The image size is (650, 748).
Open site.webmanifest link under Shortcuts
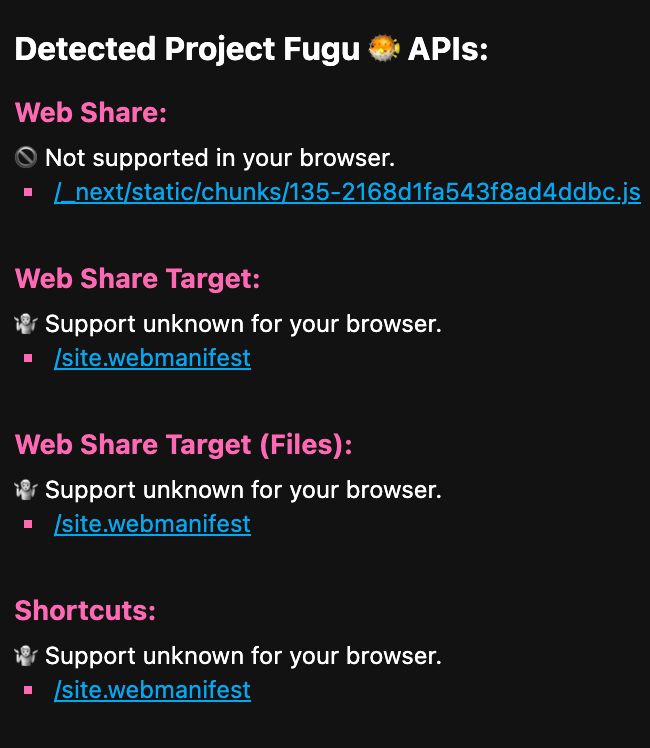(x=152, y=690)
